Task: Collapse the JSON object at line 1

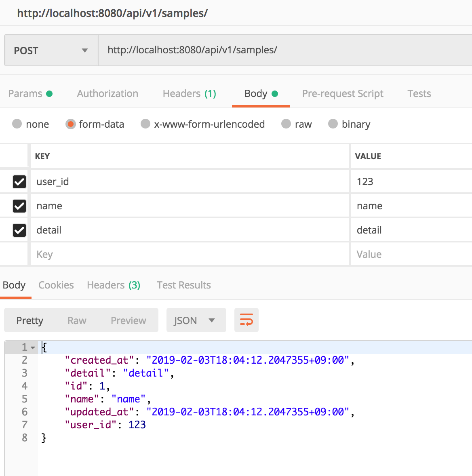Action: coord(33,348)
